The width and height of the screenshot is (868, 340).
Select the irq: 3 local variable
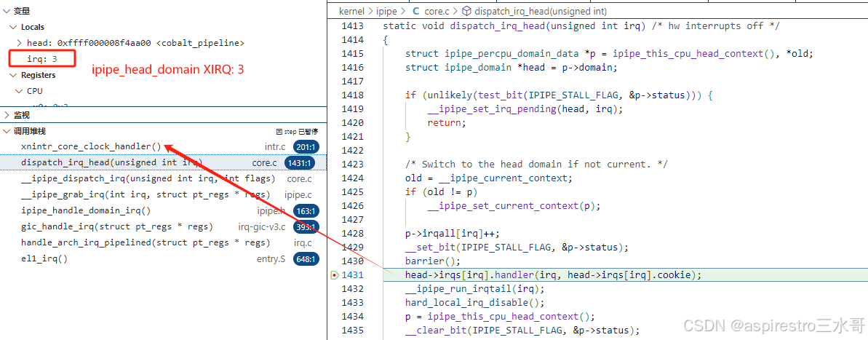tap(42, 58)
